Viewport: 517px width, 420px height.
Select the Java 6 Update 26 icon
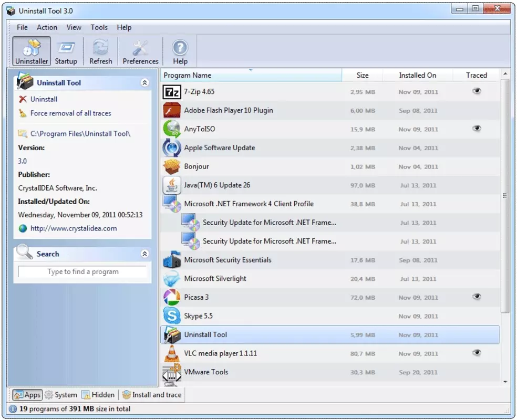click(172, 185)
